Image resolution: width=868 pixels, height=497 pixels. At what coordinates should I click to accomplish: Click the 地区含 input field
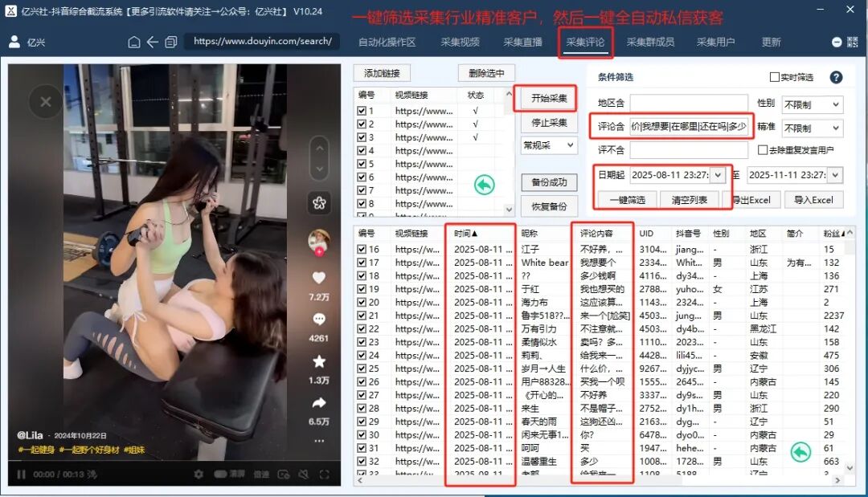tap(689, 103)
